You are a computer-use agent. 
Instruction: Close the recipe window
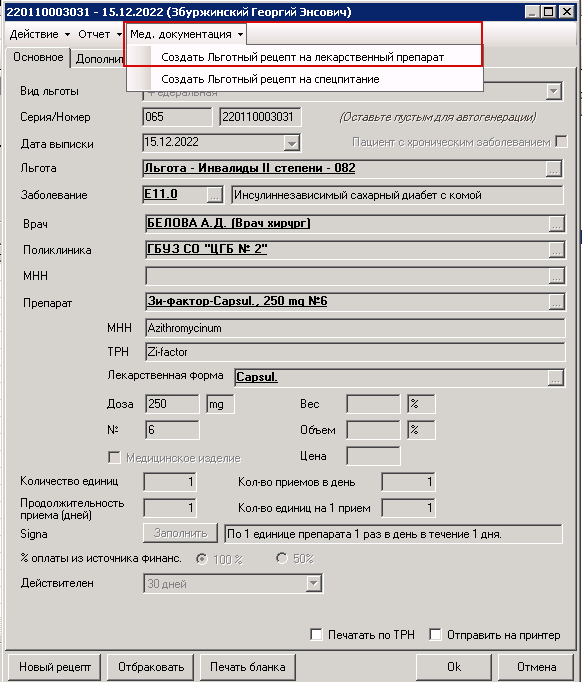(567, 11)
